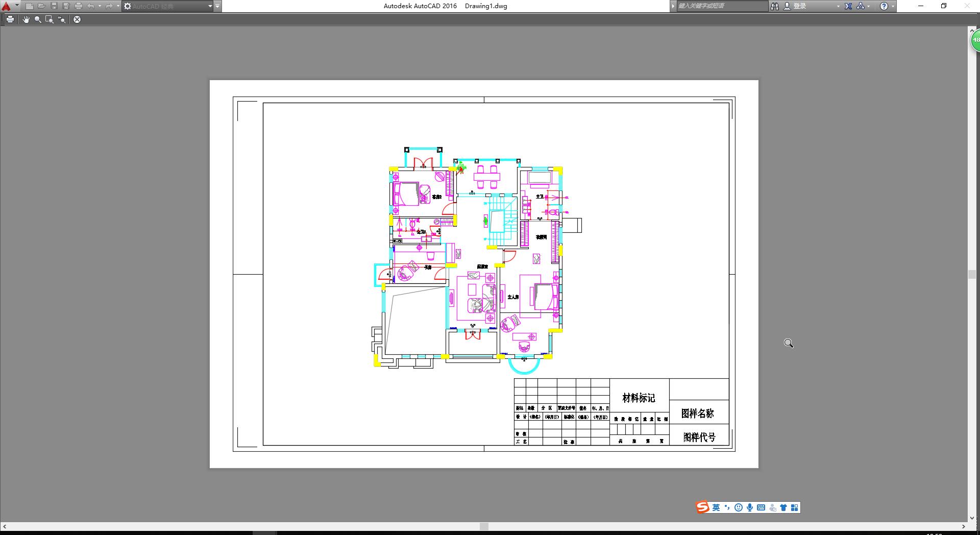The width and height of the screenshot is (980, 535).
Task: Click the horizontal scrollbar right arrow
Action: 964,526
